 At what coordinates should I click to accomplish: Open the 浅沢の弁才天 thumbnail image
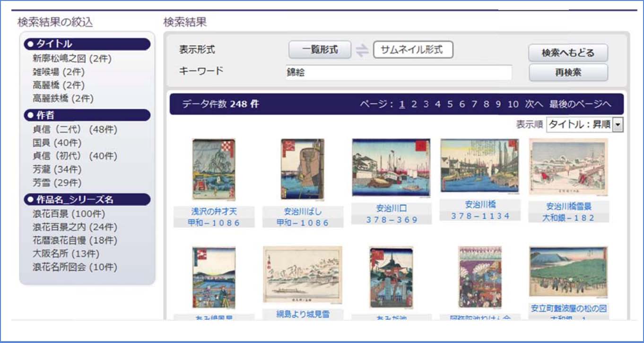[x=214, y=170]
